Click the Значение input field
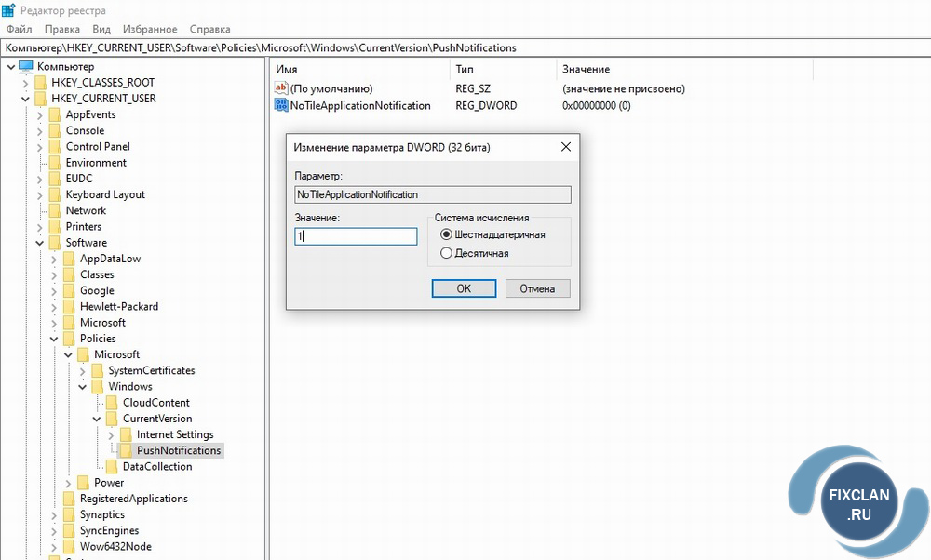 tap(356, 237)
